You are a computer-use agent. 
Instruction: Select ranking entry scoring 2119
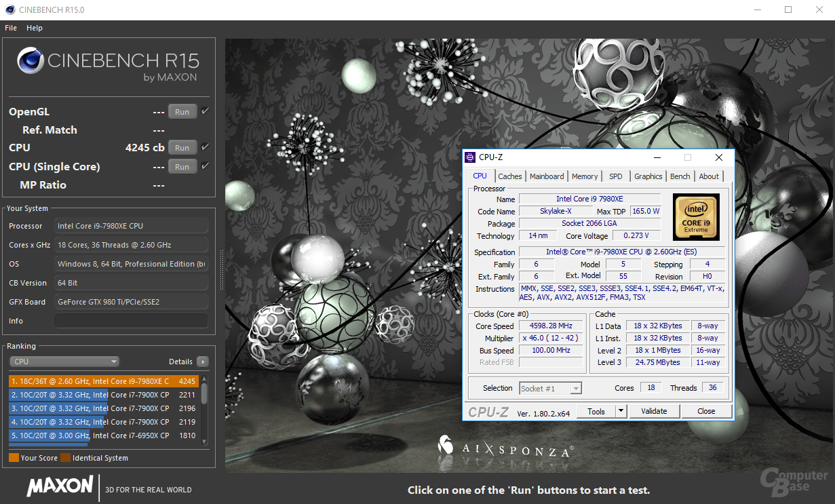104,422
